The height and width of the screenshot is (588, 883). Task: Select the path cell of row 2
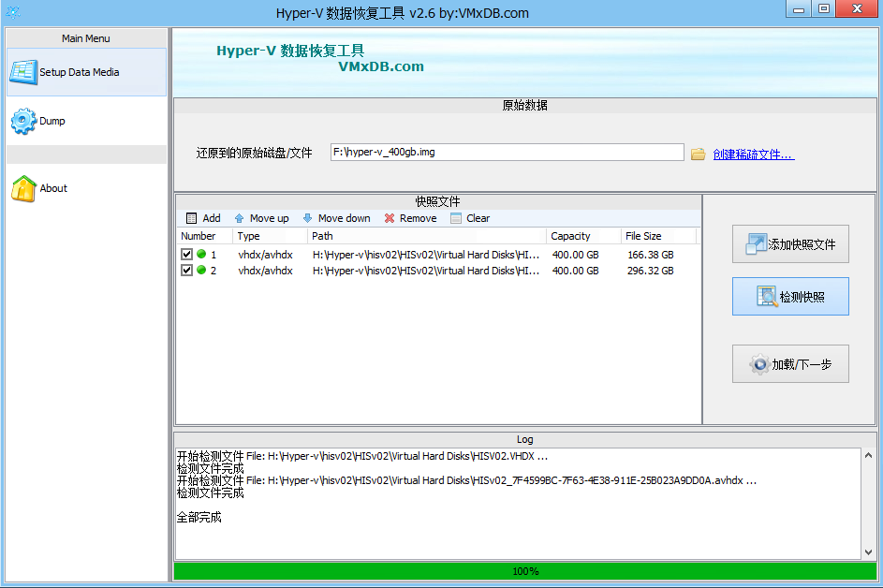(426, 271)
